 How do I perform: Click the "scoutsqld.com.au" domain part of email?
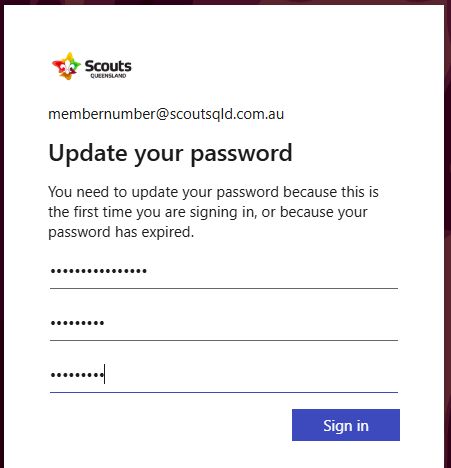click(x=227, y=114)
